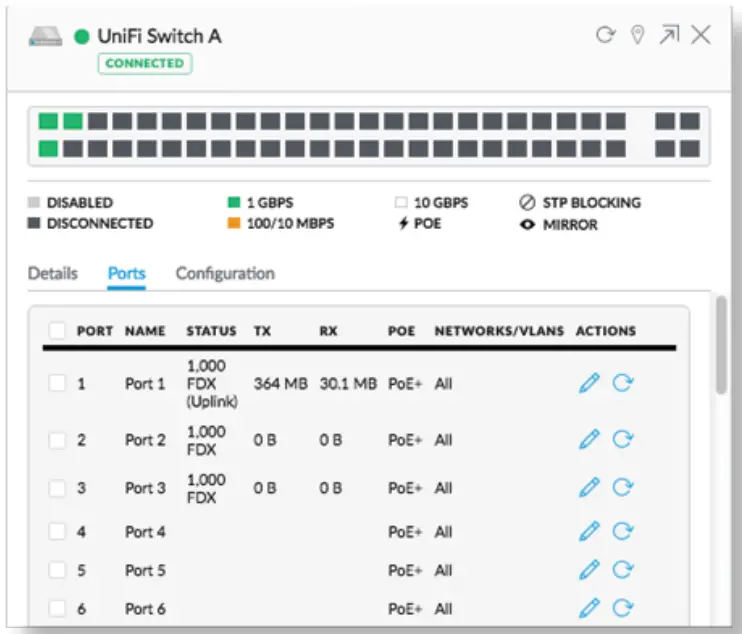Click the 'Port 2' name cell
This screenshot has height=634, width=742.
pos(145,440)
